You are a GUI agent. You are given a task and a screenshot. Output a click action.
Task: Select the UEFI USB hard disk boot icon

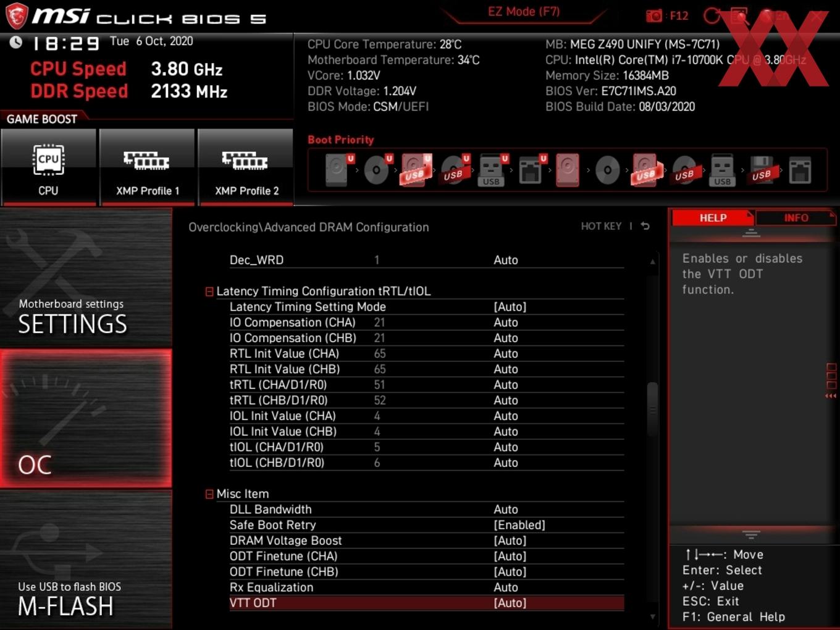tap(416, 169)
